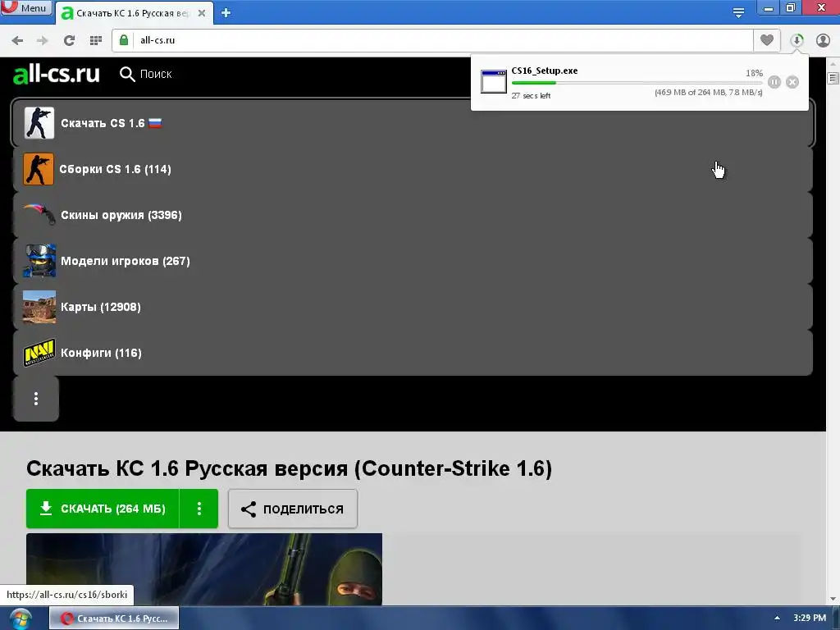840x630 pixels.
Task: Open the Windows Start button
Action: [21, 619]
